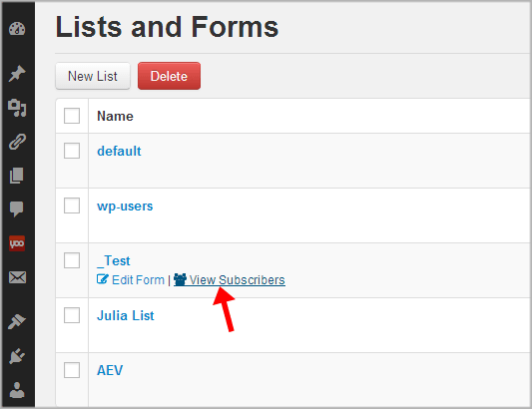Select the _Test list checkbox

click(72, 260)
